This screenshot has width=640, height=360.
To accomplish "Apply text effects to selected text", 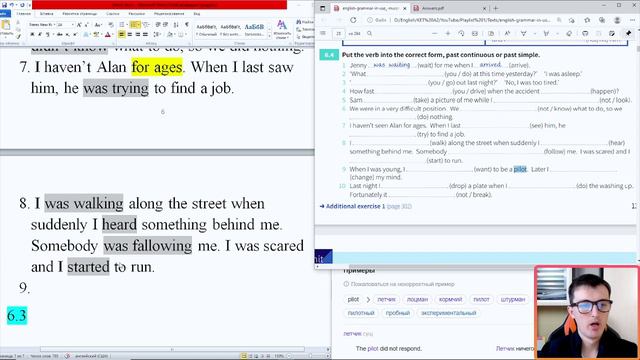I will point(86,35).
